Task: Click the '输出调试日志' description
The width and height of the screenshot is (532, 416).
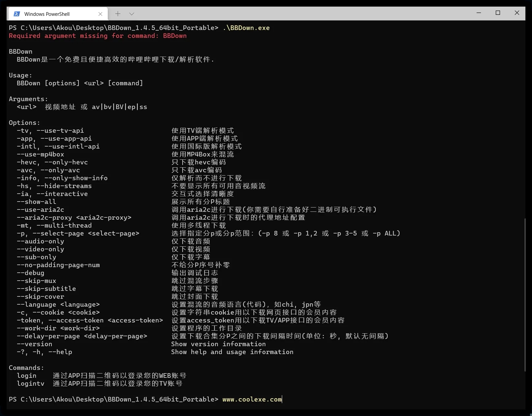Action: (195, 273)
